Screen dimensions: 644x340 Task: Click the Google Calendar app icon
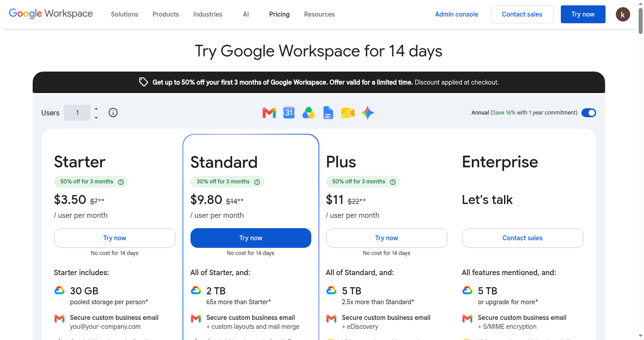(x=289, y=113)
